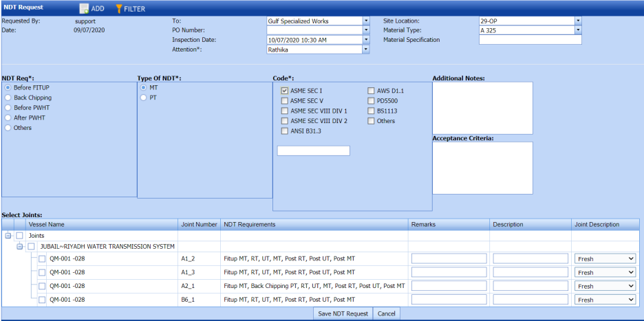Click the ADD icon in header

pyautogui.click(x=85, y=8)
